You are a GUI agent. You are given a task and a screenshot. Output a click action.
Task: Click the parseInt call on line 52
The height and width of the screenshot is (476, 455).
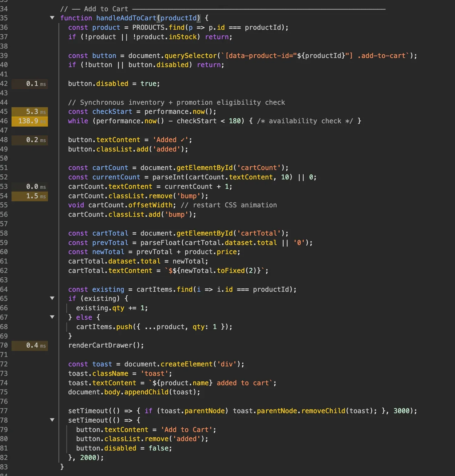tap(222, 177)
